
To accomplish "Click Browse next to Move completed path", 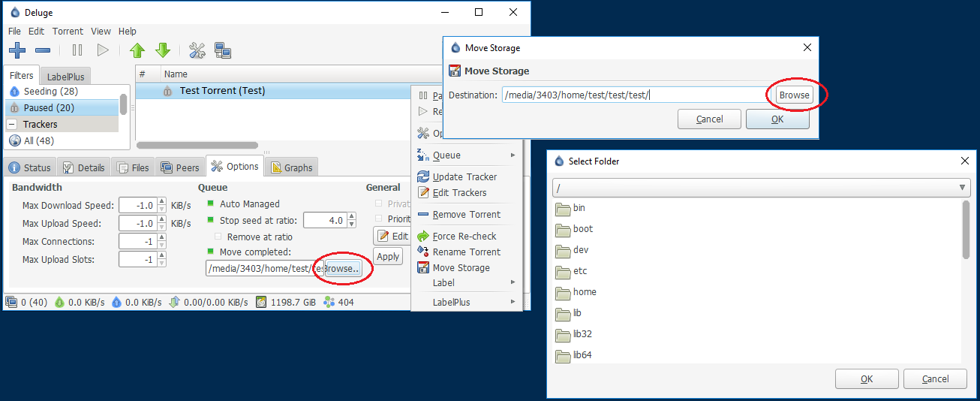I will (342, 269).
